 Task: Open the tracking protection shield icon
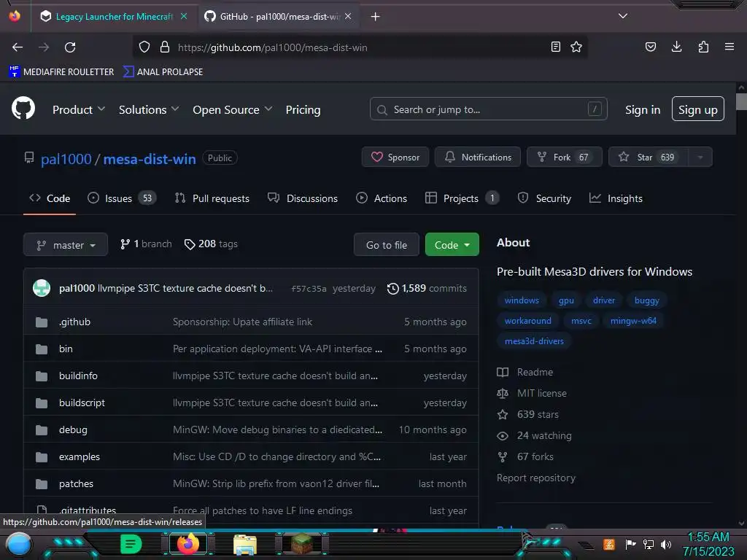144,47
